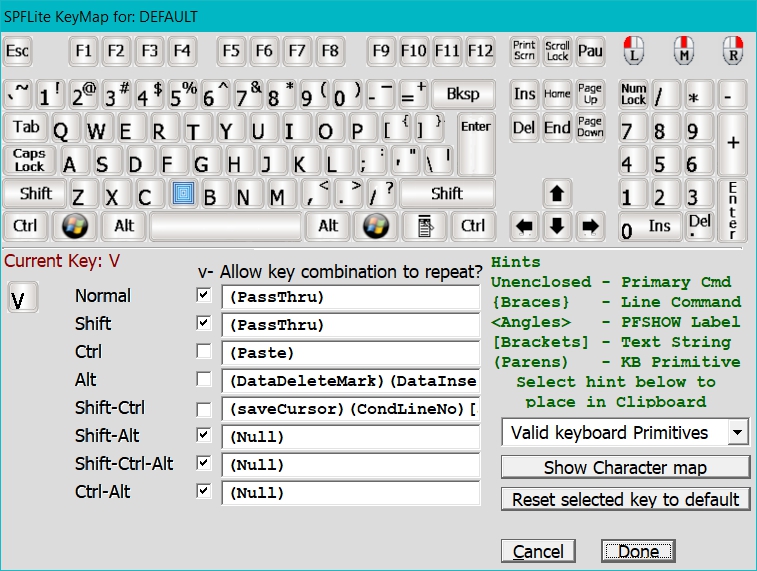Select the right arrow key
The image size is (757, 571).
pyautogui.click(x=590, y=226)
